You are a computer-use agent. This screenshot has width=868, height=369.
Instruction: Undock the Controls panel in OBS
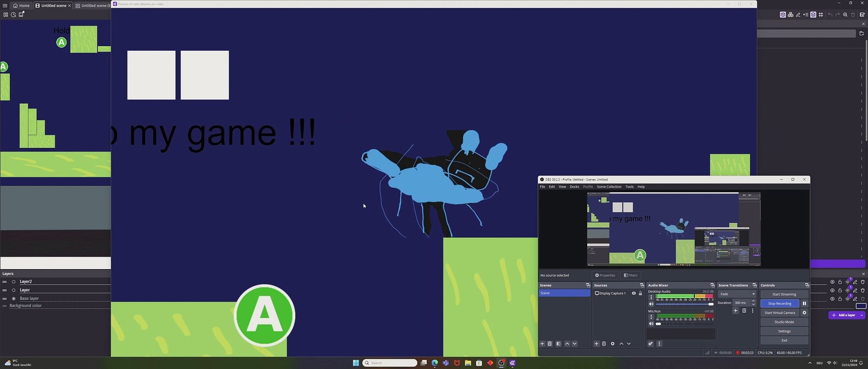coord(807,285)
